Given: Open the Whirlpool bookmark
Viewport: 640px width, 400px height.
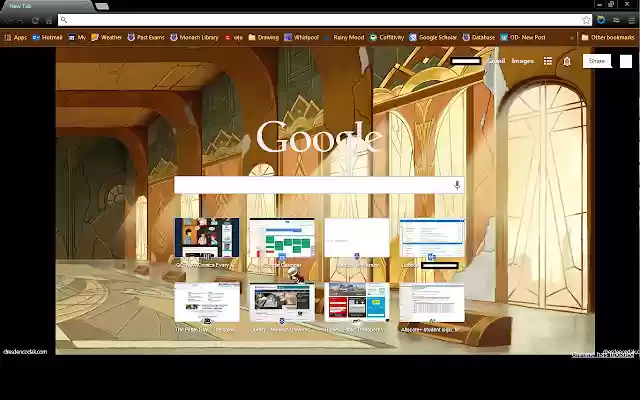Looking at the screenshot, I should coord(302,37).
